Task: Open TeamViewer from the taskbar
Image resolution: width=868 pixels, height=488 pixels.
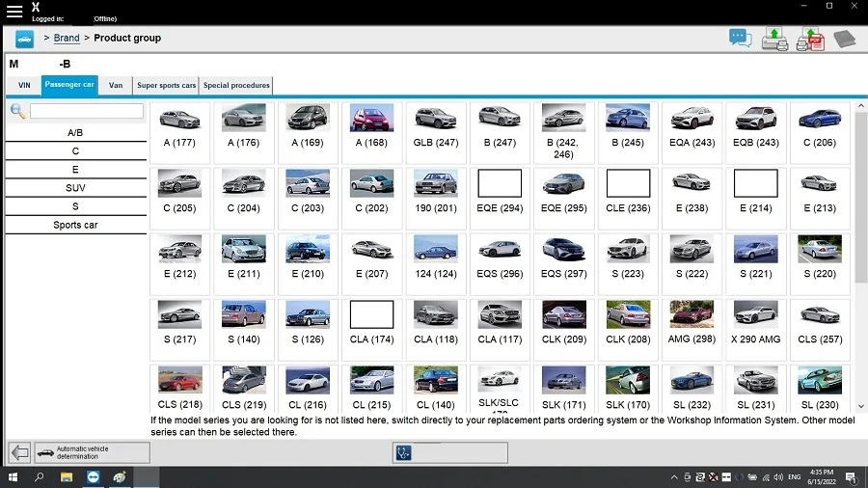Action: coord(93,477)
